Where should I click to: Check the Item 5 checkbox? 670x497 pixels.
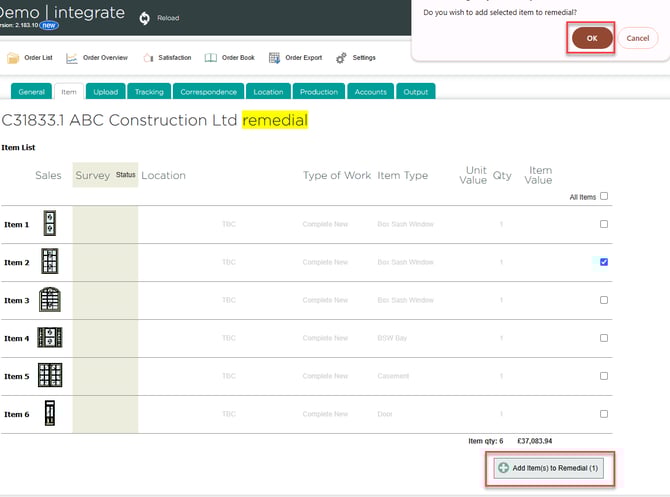(604, 376)
